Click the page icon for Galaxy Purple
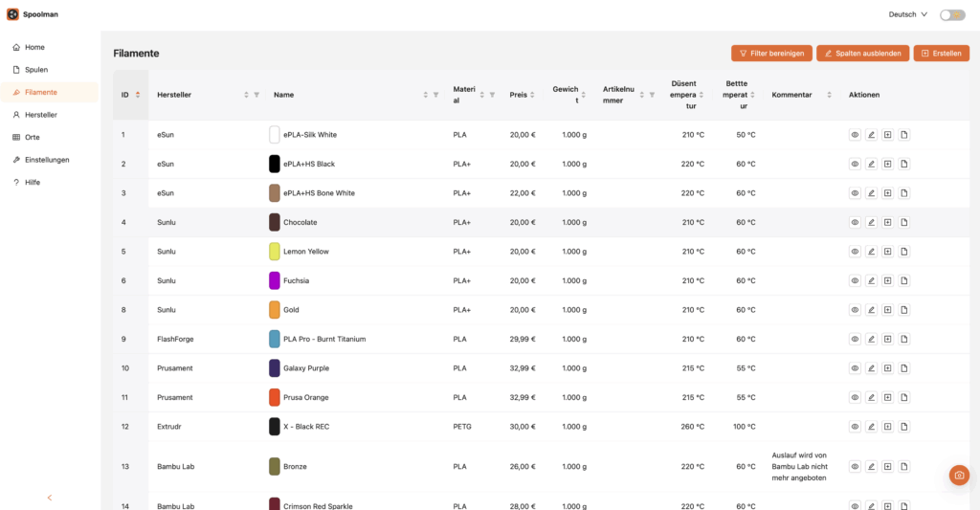Screen dimensions: 980x510 [904, 368]
